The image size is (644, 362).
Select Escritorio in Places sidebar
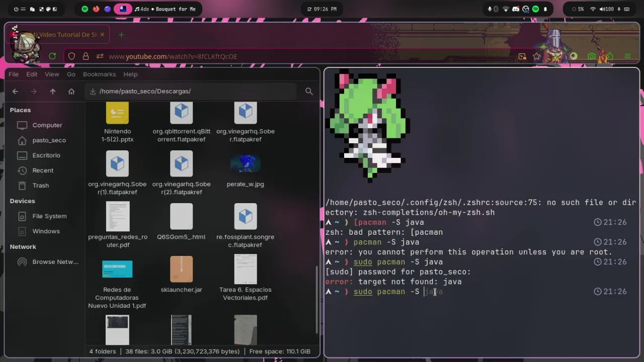point(47,155)
